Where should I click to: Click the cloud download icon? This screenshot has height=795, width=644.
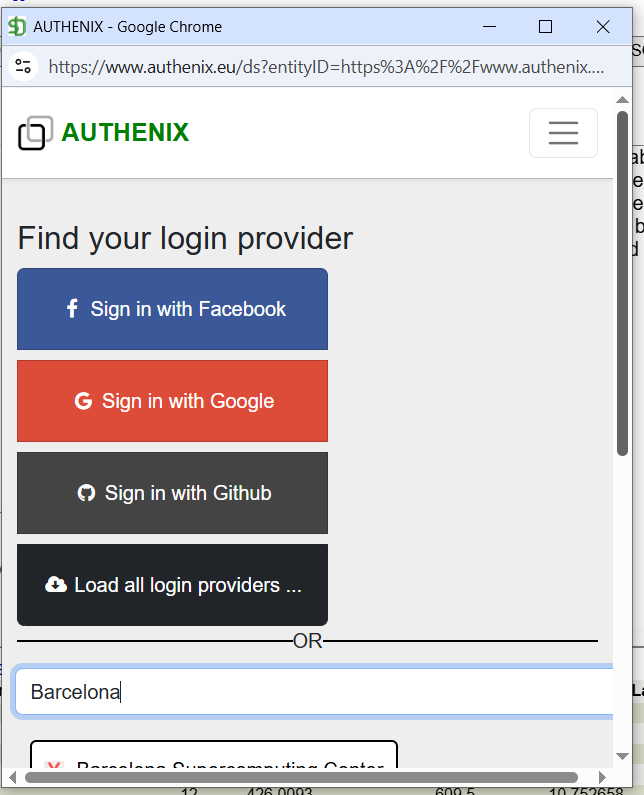pyautogui.click(x=56, y=585)
